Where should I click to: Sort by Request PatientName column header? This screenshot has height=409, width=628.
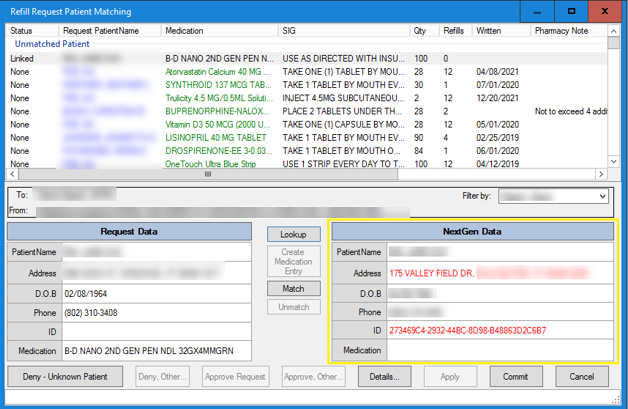pyautogui.click(x=110, y=31)
